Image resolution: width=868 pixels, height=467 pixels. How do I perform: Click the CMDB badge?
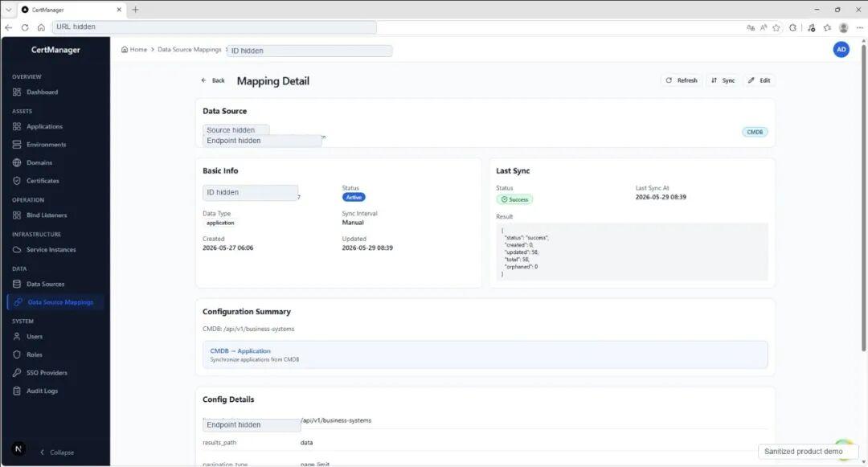pos(755,132)
